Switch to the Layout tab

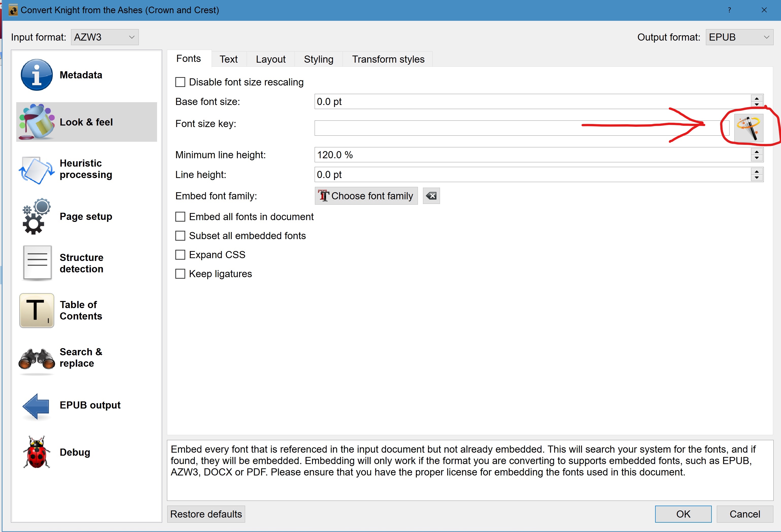pyautogui.click(x=270, y=59)
